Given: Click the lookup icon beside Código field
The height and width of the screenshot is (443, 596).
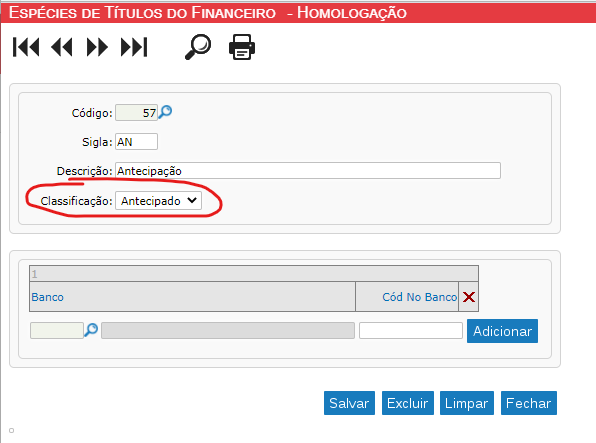Looking at the screenshot, I should pyautogui.click(x=165, y=112).
